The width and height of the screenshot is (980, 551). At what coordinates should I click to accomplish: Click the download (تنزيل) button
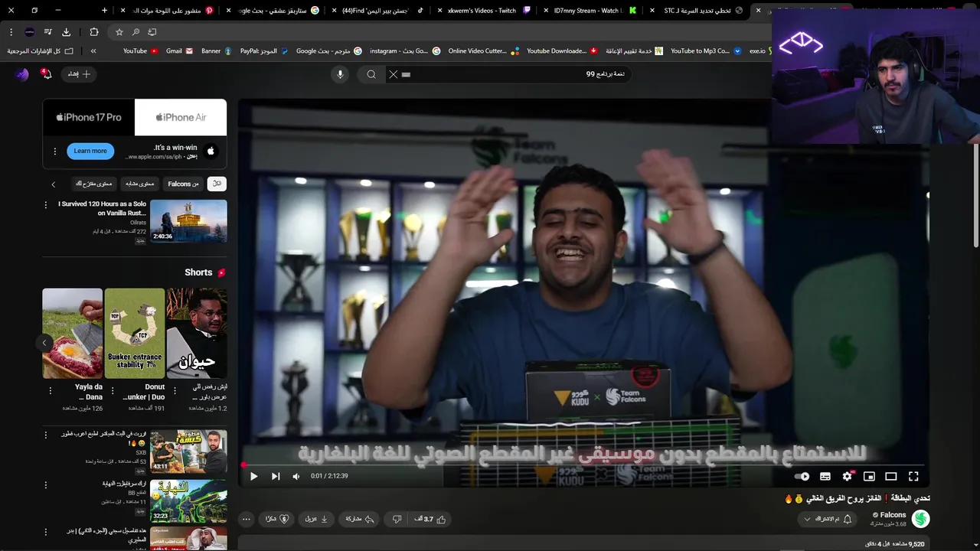316,519
